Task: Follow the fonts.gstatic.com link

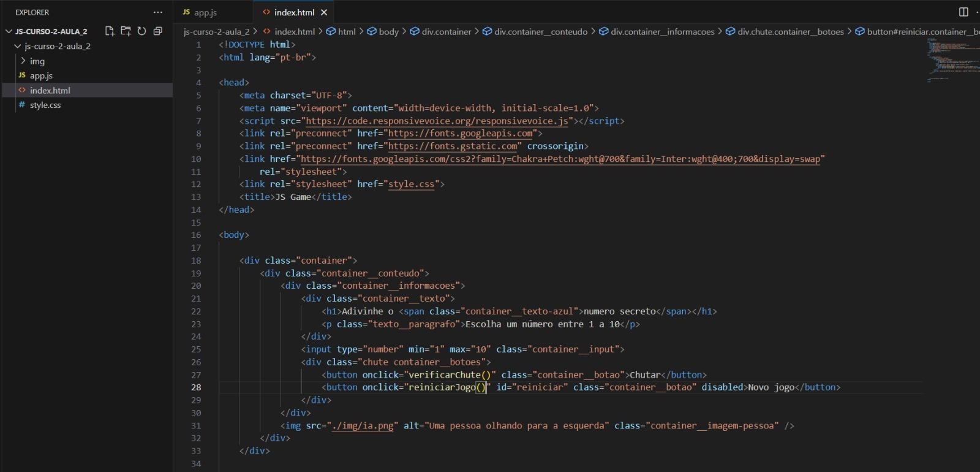Action: [x=453, y=146]
